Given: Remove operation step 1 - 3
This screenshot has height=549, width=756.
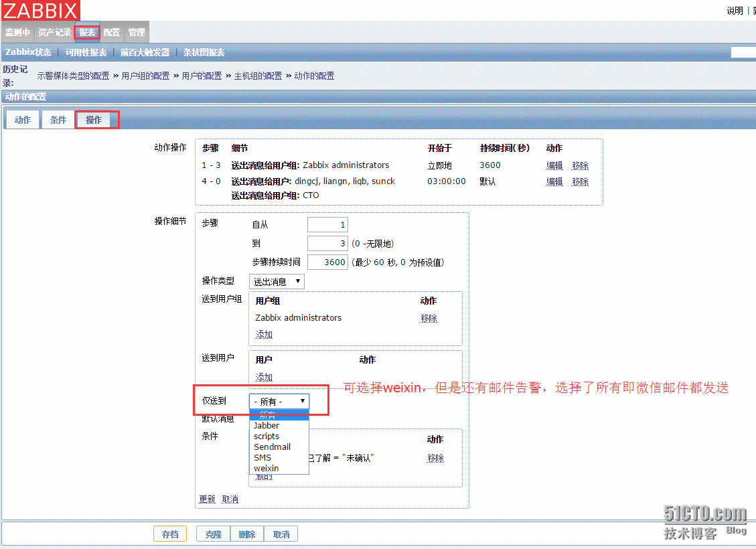Looking at the screenshot, I should 580,165.
